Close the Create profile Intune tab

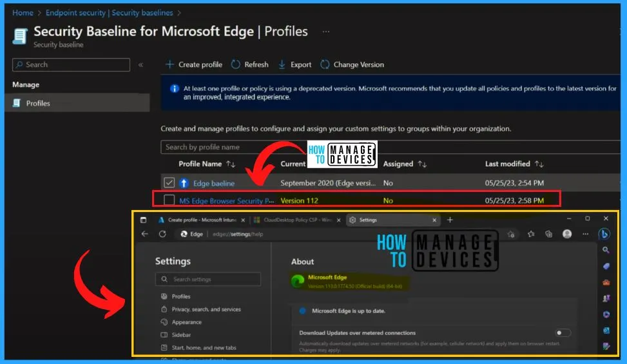243,220
